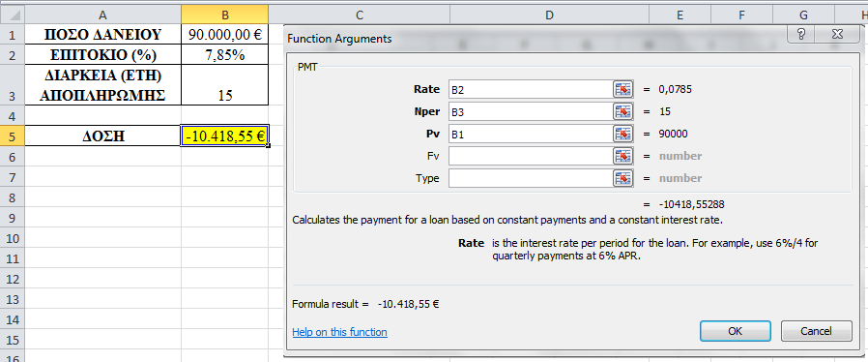Screen dimensions: 868x362
Task: Select column G header
Action: pos(804,15)
